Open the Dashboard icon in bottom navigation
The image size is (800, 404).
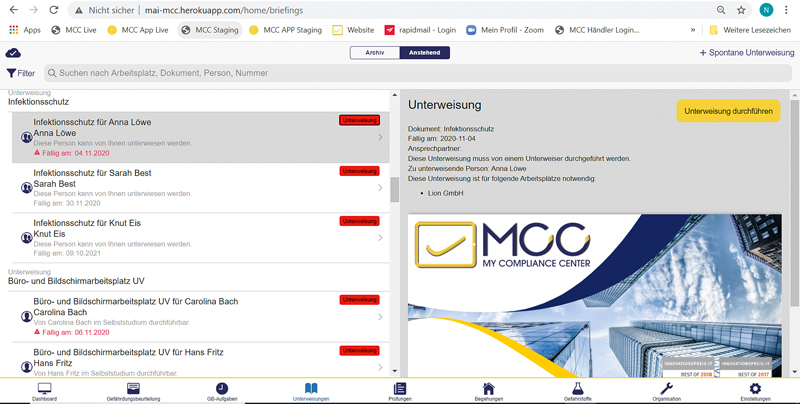coord(44,390)
